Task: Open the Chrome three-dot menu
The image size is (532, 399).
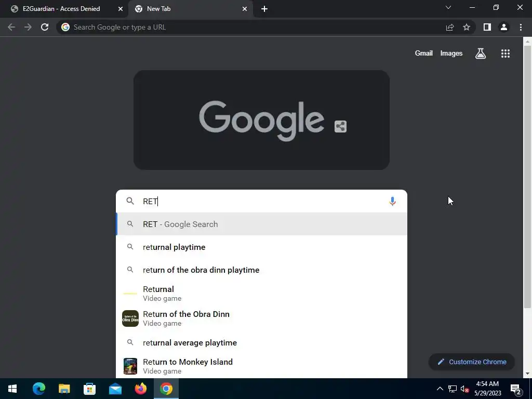Action: click(x=521, y=27)
